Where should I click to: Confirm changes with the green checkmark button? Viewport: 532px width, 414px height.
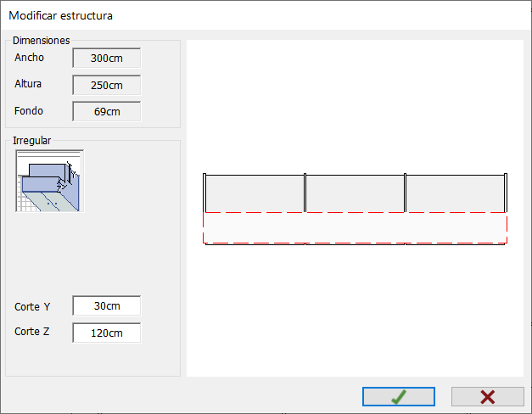pos(399,396)
